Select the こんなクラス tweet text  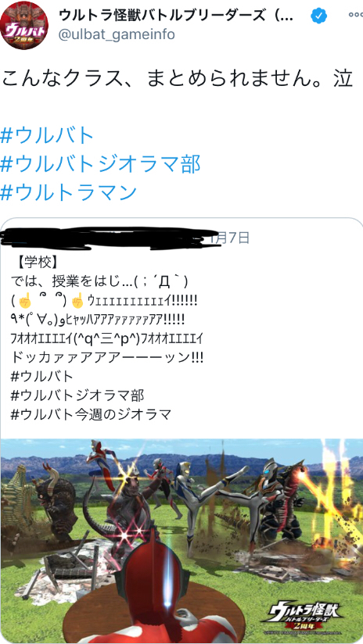coord(177,79)
